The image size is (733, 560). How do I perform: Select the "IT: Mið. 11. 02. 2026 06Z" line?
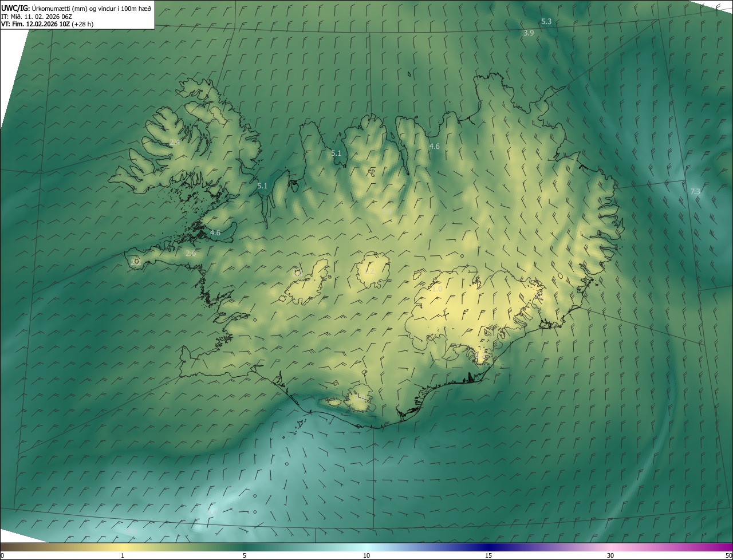click(36, 17)
